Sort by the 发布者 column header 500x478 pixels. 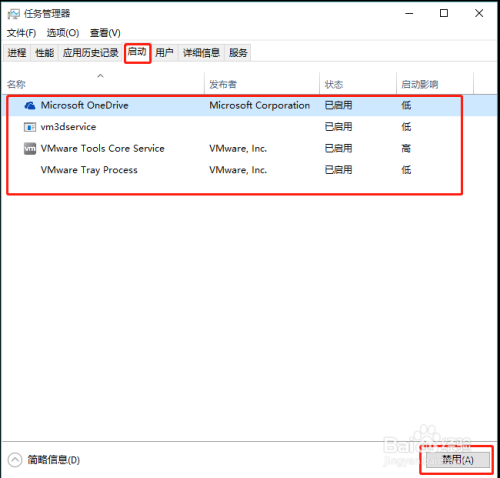click(x=223, y=85)
